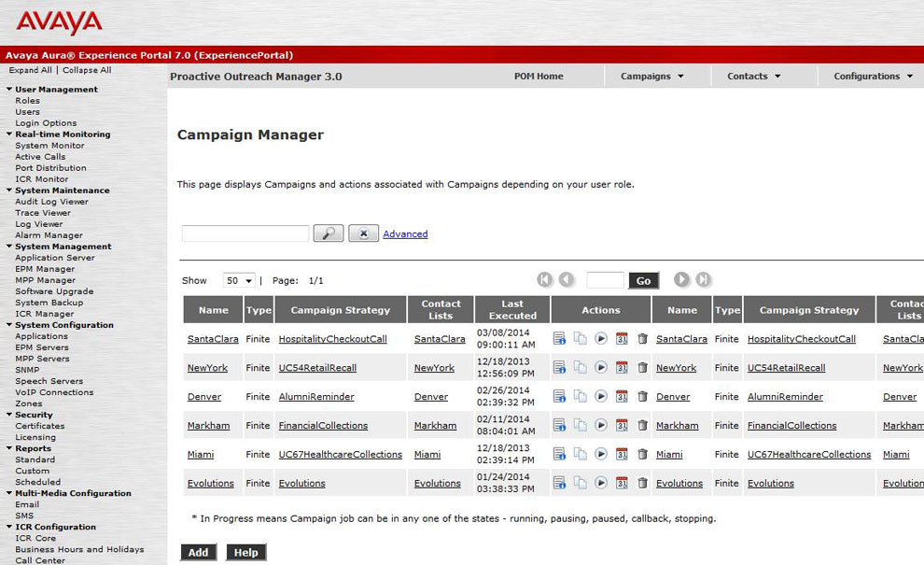Screen dimensions: 924x565
Task: Open Audit Log Viewer in the sidebar
Action: coord(51,201)
